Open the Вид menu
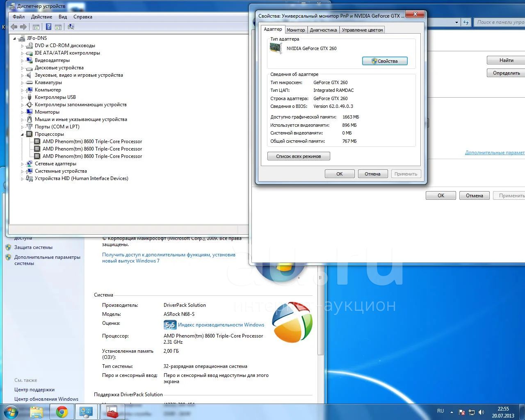 63,17
